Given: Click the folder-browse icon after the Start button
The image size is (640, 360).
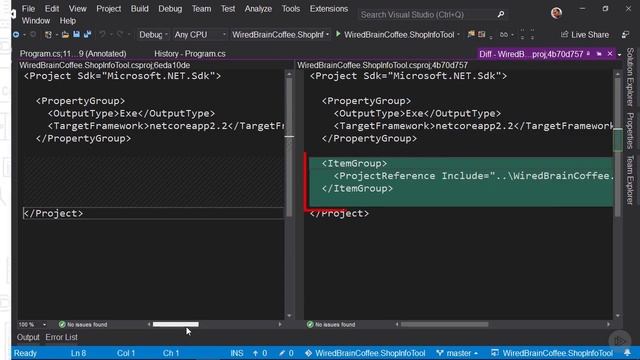Looking at the screenshot, I should pos(471,34).
